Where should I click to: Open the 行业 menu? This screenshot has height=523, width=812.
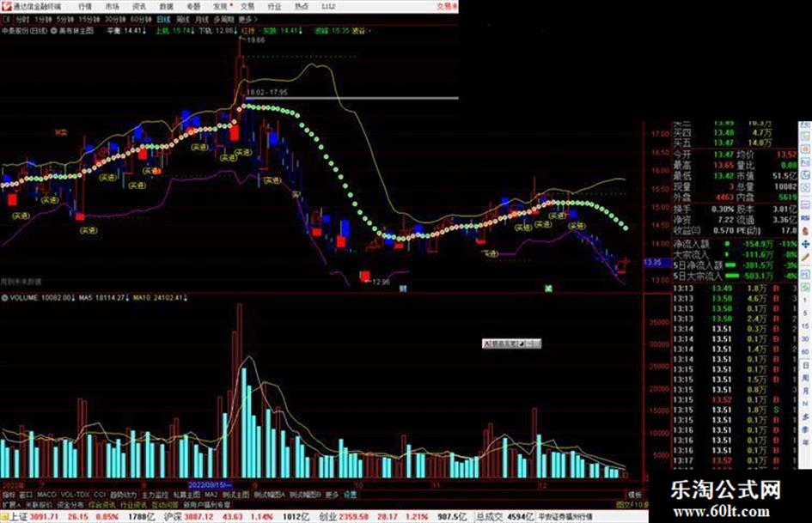(274, 7)
